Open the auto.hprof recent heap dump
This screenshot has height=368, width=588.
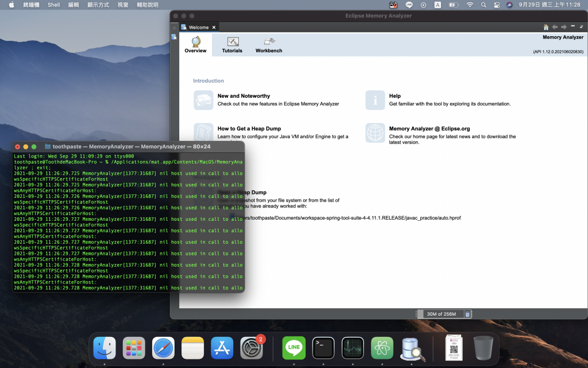[353, 218]
